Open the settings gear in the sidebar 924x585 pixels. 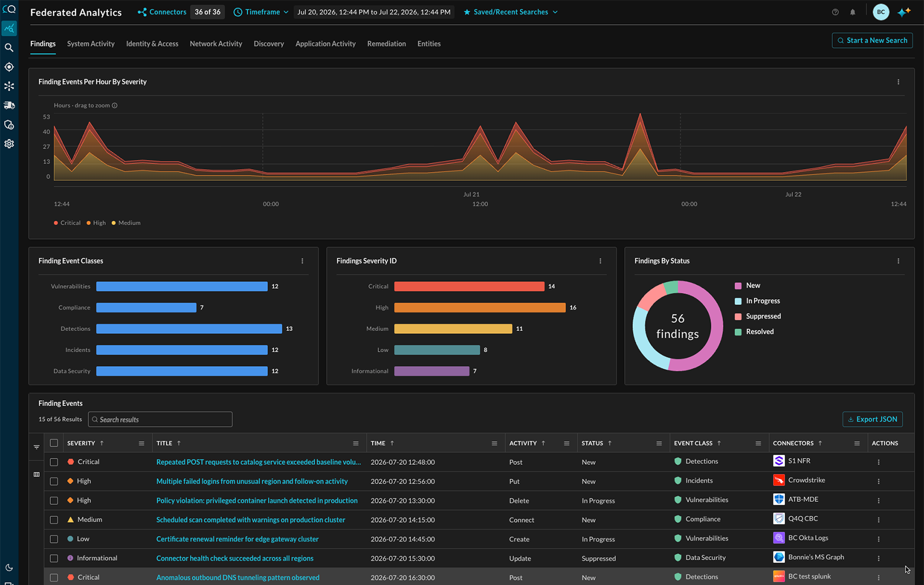(9, 144)
